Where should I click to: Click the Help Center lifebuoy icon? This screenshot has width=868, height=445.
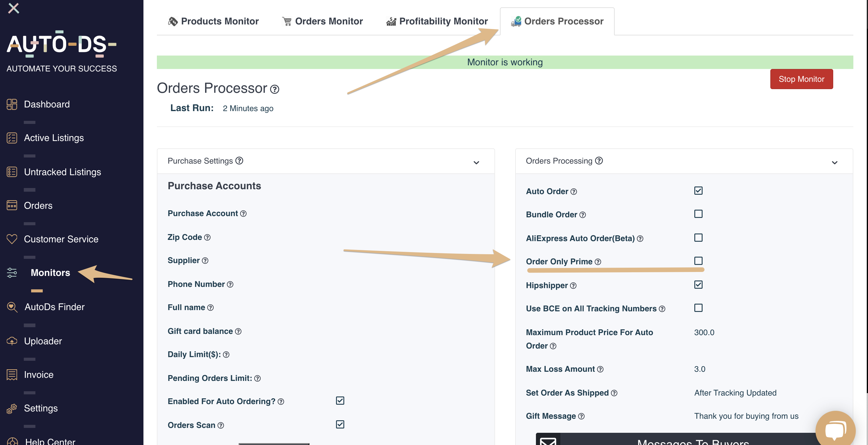(13, 441)
